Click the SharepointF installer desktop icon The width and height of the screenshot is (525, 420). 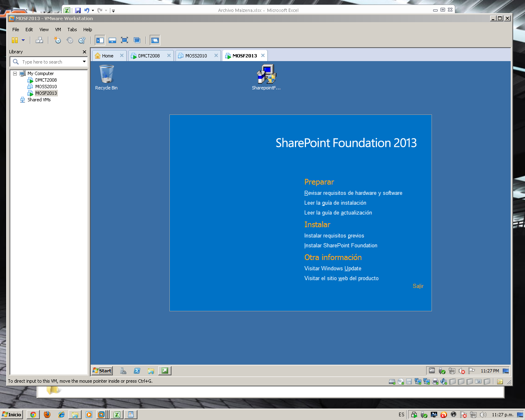[x=266, y=77]
